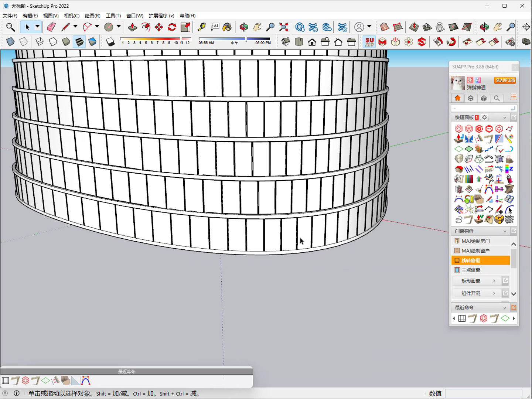This screenshot has height=399, width=532.
Task: Open the SUAPP panel search tab
Action: pos(497,98)
